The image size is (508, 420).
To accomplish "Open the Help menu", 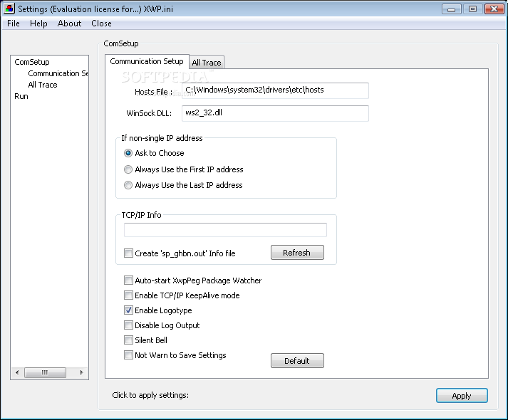I will 38,23.
